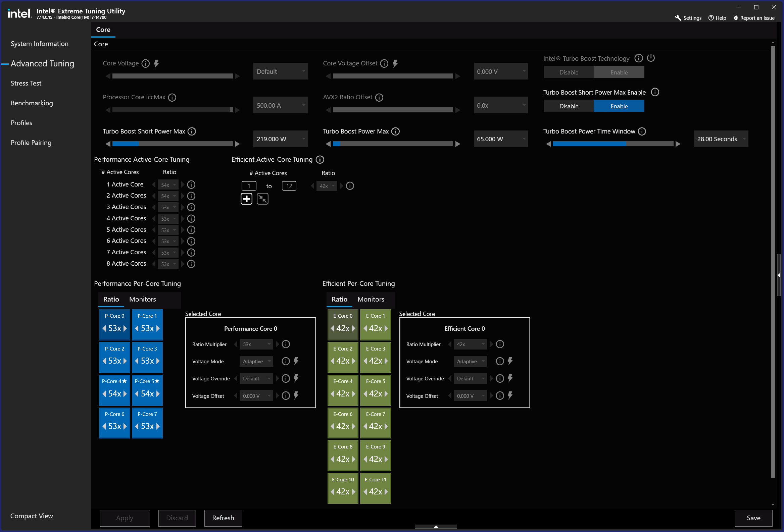The image size is (784, 532).
Task: Click Disable under Intel Turbo Boost Technology
Action: click(x=569, y=72)
